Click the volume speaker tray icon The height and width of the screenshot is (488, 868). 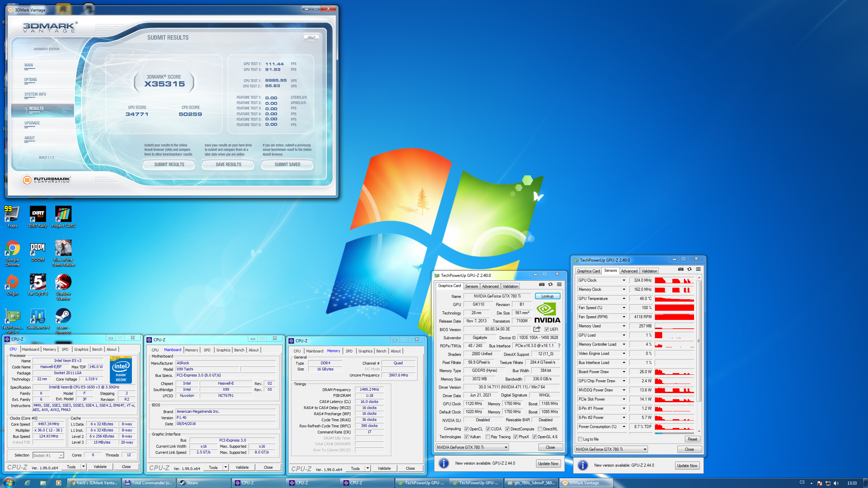[836, 483]
